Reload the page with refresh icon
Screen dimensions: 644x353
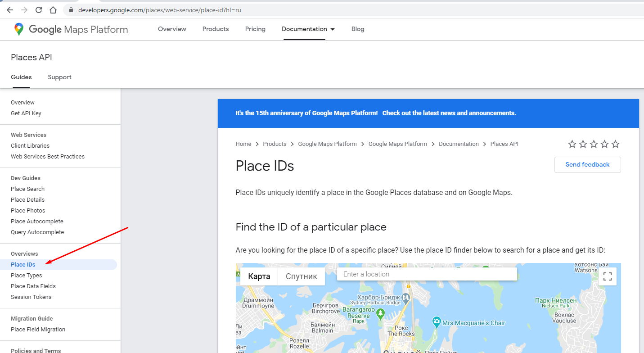click(39, 10)
